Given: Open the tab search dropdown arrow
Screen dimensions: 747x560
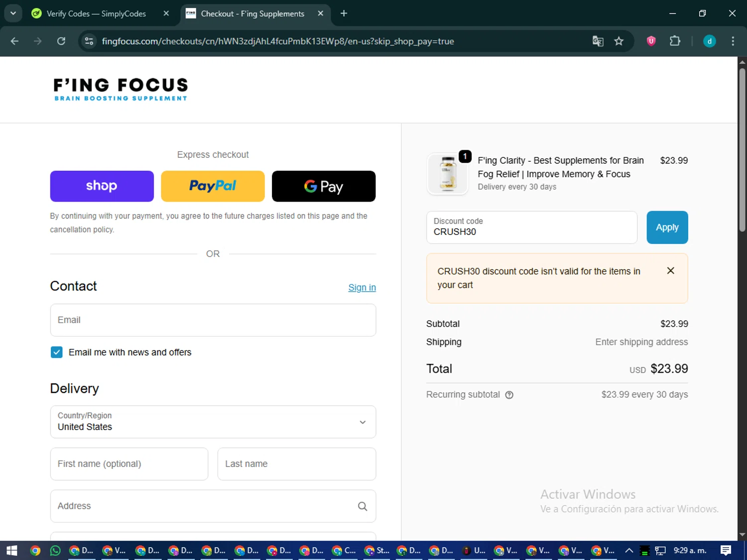Looking at the screenshot, I should [x=13, y=13].
